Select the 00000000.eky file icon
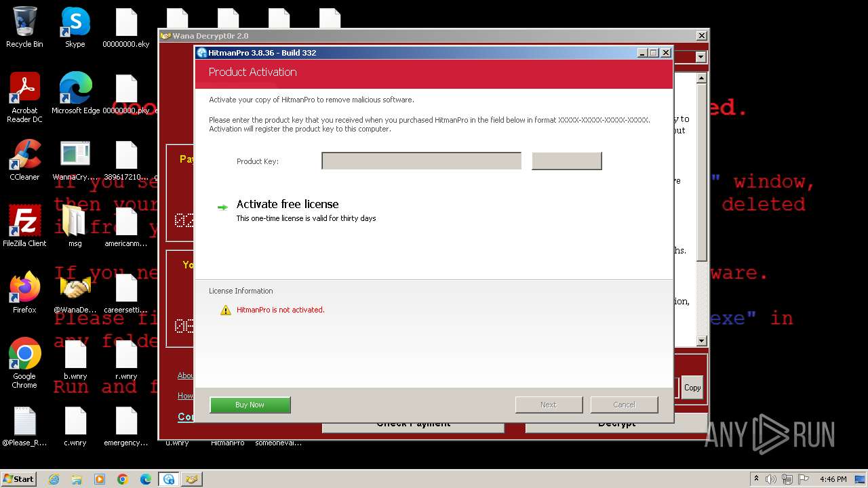This screenshot has height=488, width=868. click(x=126, y=27)
